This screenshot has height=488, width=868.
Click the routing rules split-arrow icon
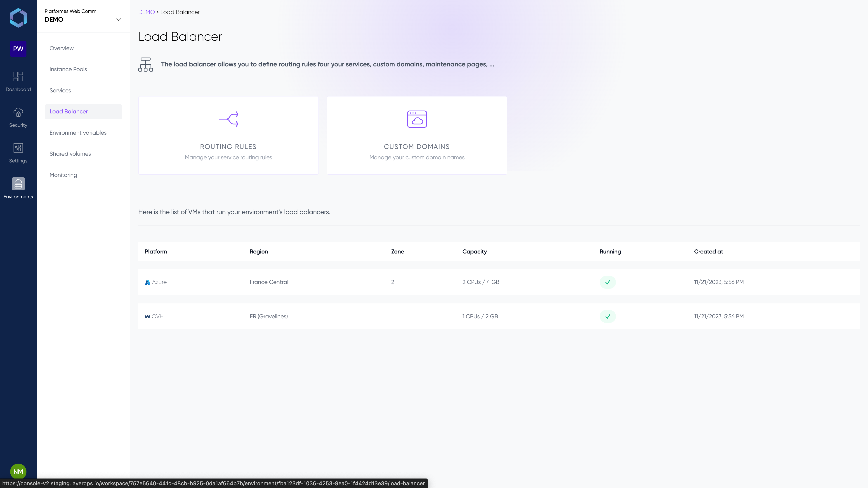pyautogui.click(x=229, y=119)
